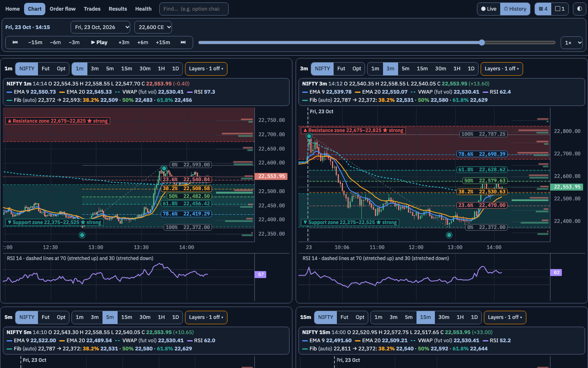Select Fut instrument in 1m panel
Viewport: 588px width, 368px height.
pyautogui.click(x=46, y=69)
